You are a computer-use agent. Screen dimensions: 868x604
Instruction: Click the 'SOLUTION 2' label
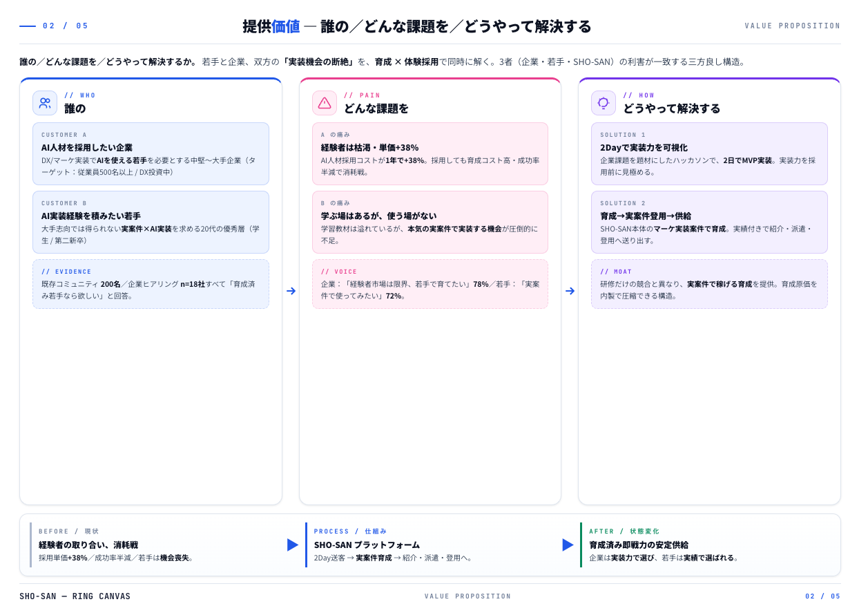pos(623,203)
